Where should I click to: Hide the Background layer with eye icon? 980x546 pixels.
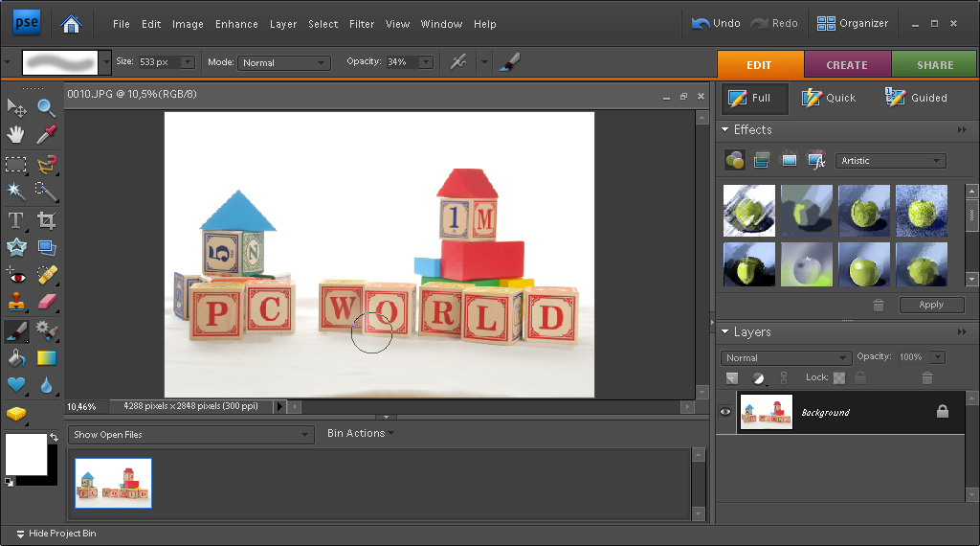point(725,412)
